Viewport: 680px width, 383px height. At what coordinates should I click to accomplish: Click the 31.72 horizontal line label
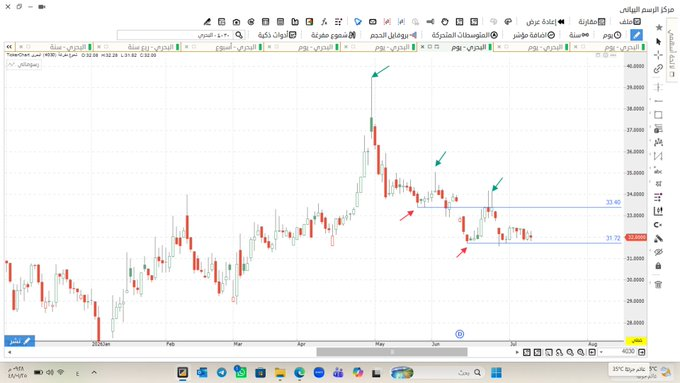[x=613, y=238]
